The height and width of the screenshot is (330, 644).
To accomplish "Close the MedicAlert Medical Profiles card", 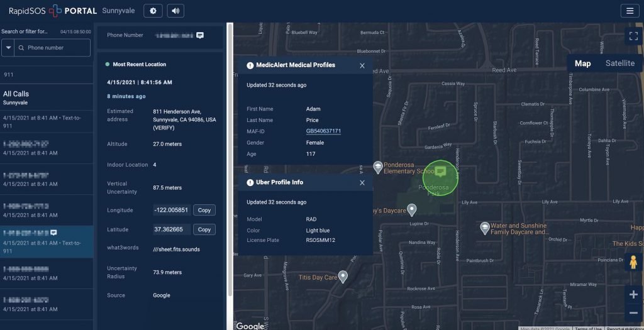I will (x=362, y=65).
